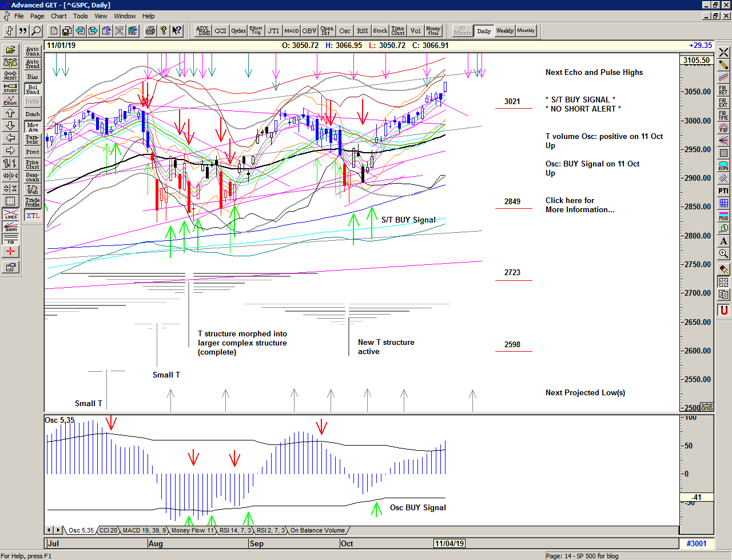Screen dimensions: 732x560
Task: Select the FIB RET retracement tool
Action: tap(723, 90)
